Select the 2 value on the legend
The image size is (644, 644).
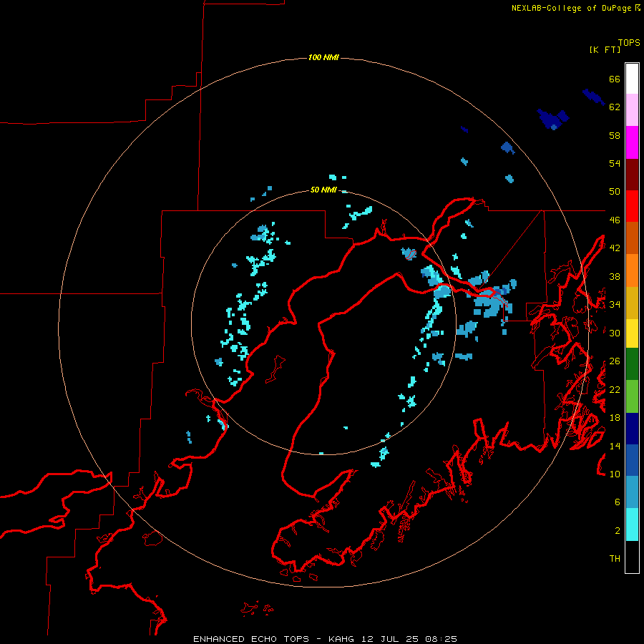click(x=618, y=531)
